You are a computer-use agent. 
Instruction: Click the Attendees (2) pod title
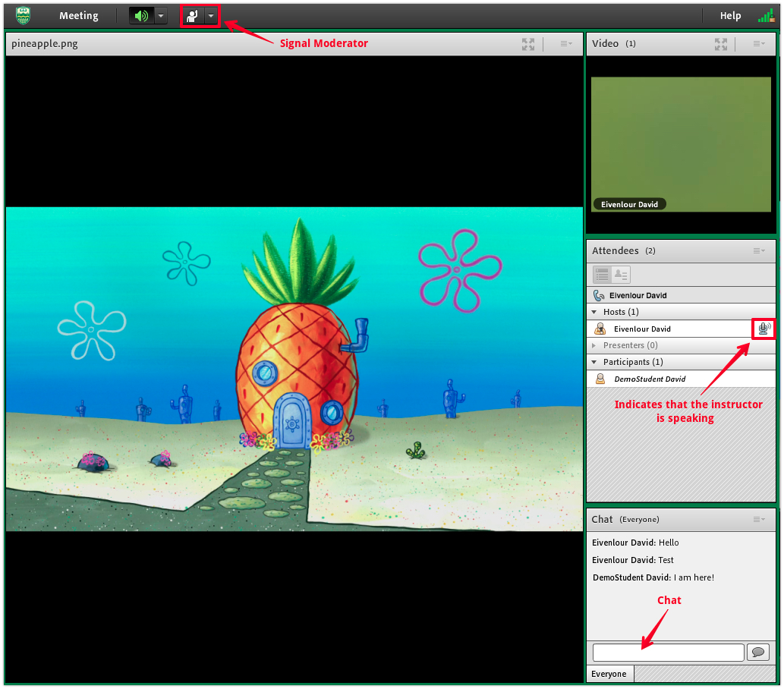click(x=624, y=251)
